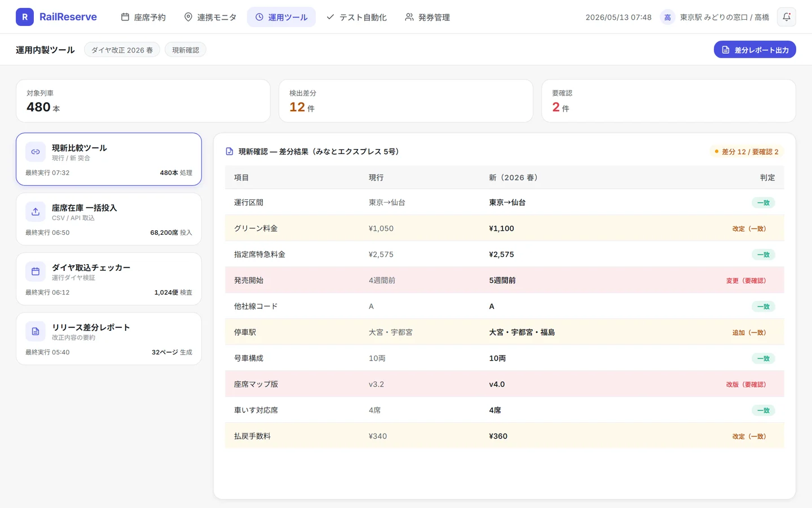
Task: Click the 一致 badge in 運行区間 row
Action: (x=764, y=203)
